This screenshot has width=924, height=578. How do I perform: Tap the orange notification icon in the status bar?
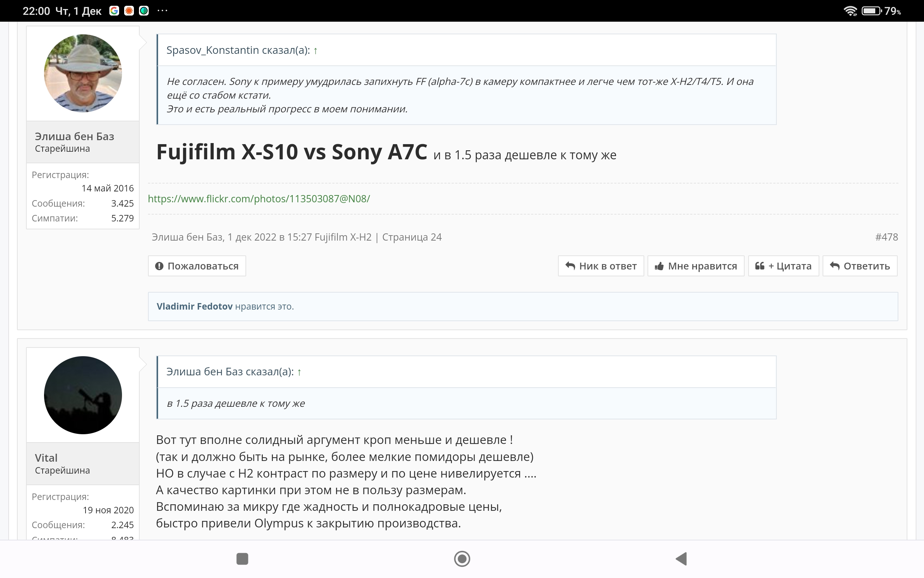pyautogui.click(x=129, y=11)
